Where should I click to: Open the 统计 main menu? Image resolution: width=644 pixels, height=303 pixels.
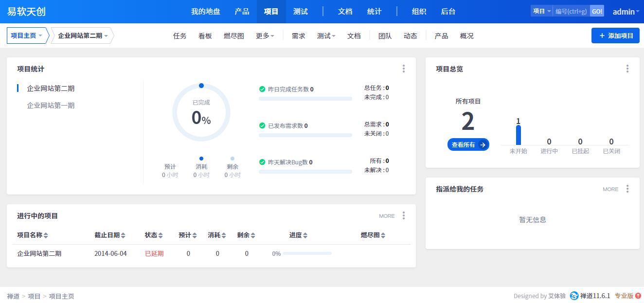tap(375, 12)
